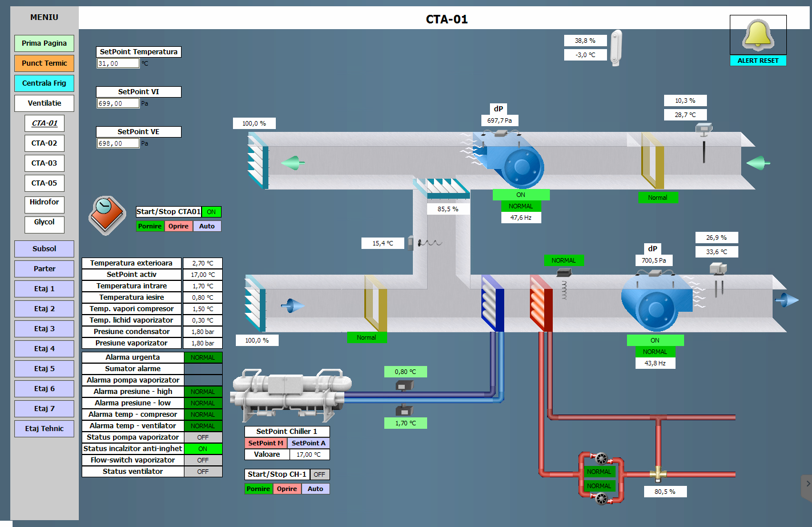The width and height of the screenshot is (812, 527).
Task: Select Auto mode for CTA01
Action: pyautogui.click(x=207, y=226)
